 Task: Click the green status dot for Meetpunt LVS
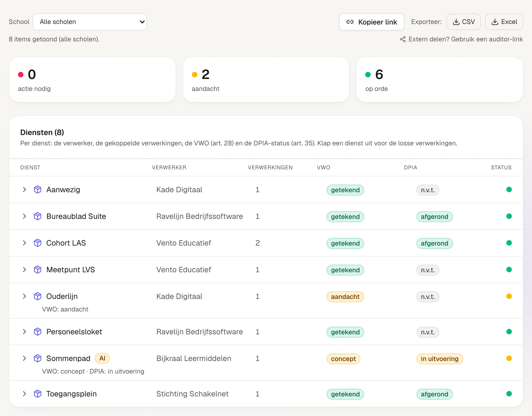tap(509, 270)
